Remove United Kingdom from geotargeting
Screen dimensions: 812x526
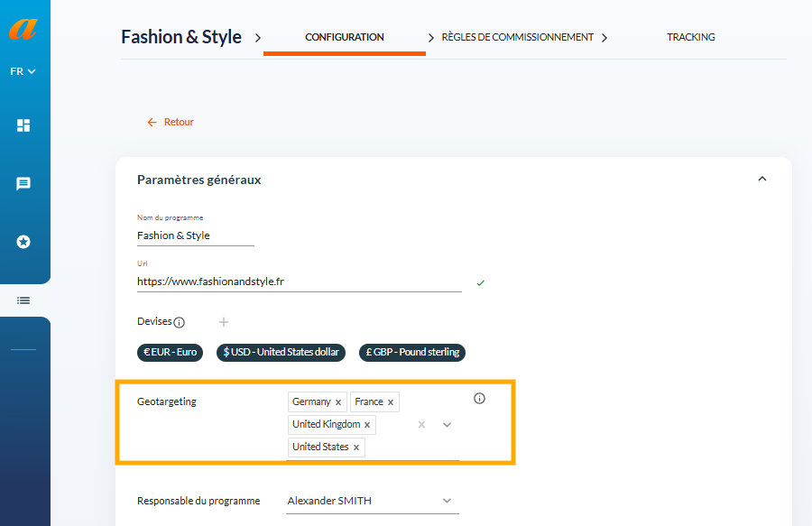367,425
